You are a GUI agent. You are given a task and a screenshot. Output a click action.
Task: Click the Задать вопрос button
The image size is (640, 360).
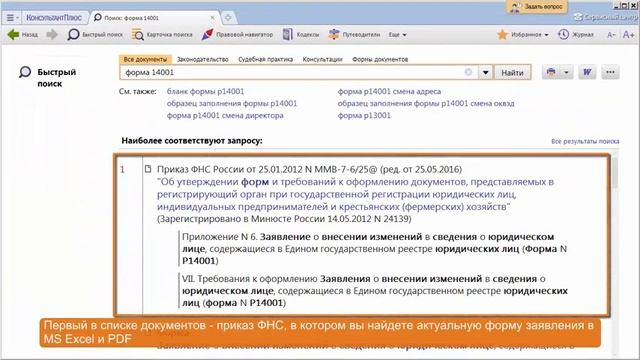pyautogui.click(x=537, y=7)
